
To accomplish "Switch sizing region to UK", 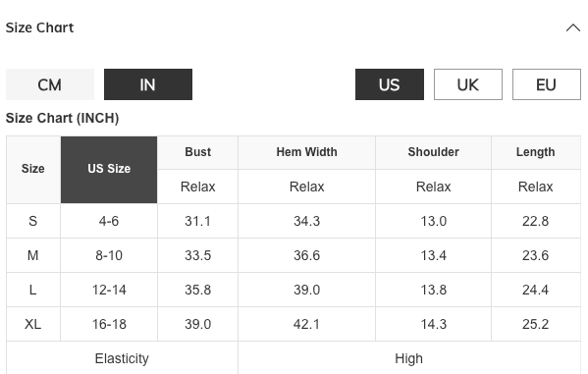I will (468, 84).
